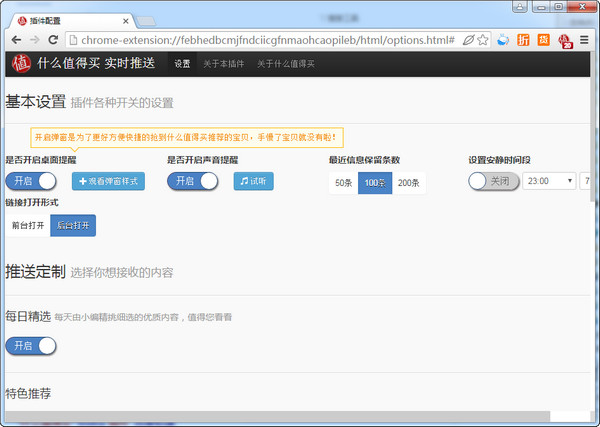Select 后台打开 link mode

73,225
